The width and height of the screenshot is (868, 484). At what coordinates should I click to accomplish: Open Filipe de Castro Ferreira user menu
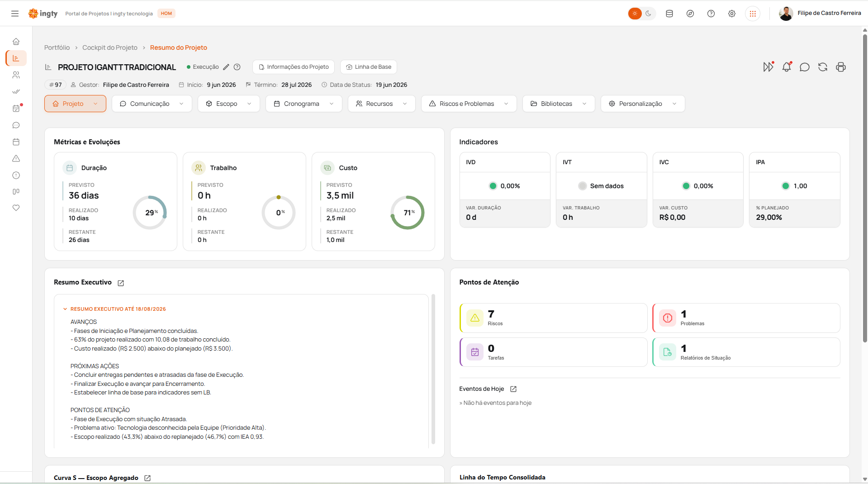pos(820,14)
